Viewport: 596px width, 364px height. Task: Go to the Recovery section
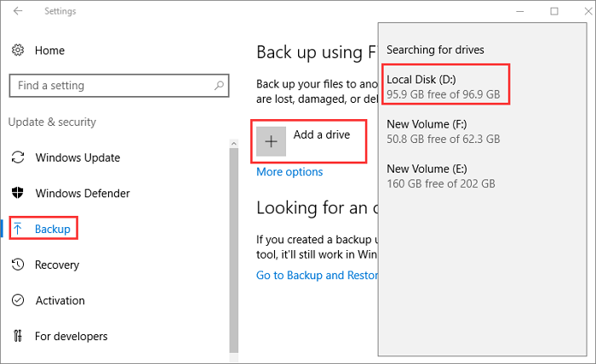(x=57, y=265)
